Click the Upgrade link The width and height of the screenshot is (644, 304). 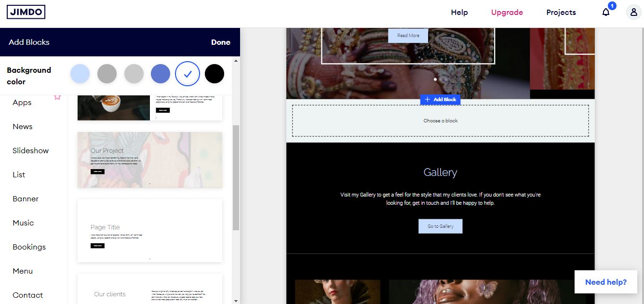pos(507,13)
